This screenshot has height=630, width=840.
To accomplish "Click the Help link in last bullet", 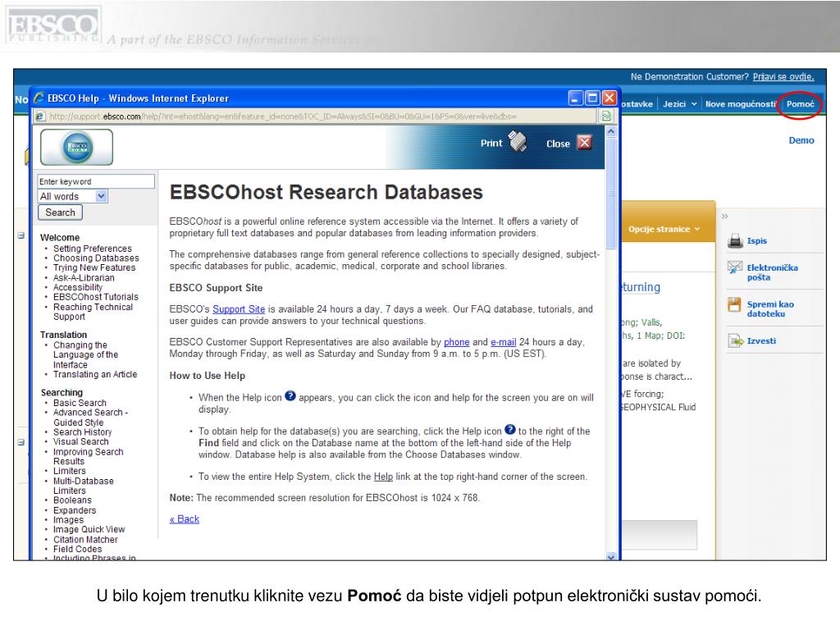I will point(383,477).
